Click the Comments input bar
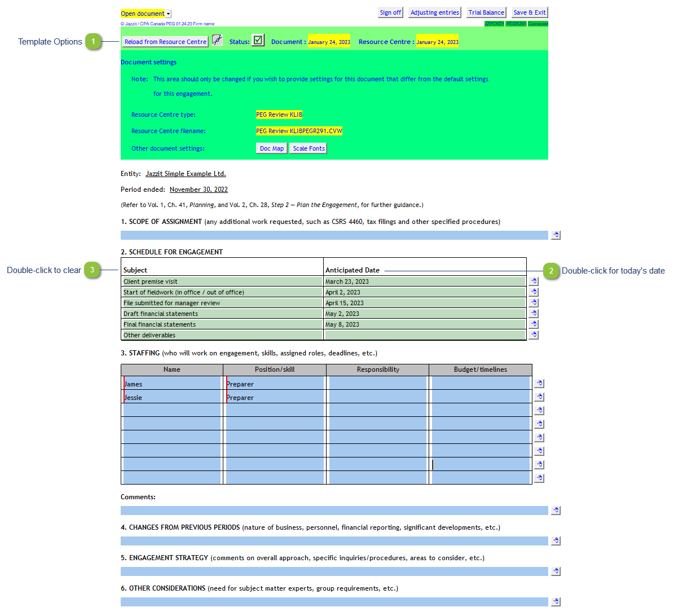Viewport: 674px width, 616px height. click(x=334, y=511)
